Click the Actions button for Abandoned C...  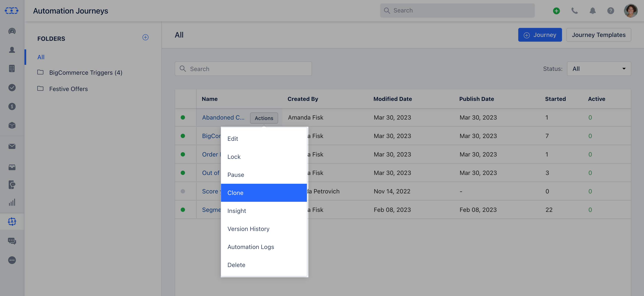click(264, 118)
